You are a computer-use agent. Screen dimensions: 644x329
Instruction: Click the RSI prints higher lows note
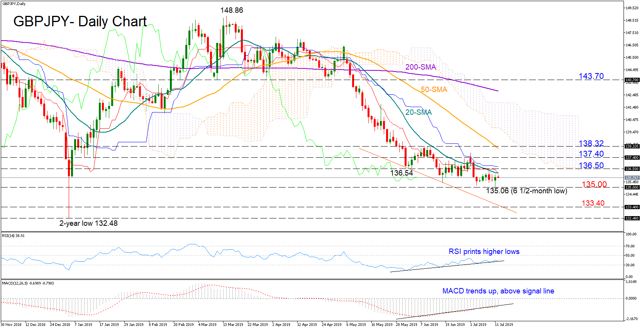click(x=484, y=252)
